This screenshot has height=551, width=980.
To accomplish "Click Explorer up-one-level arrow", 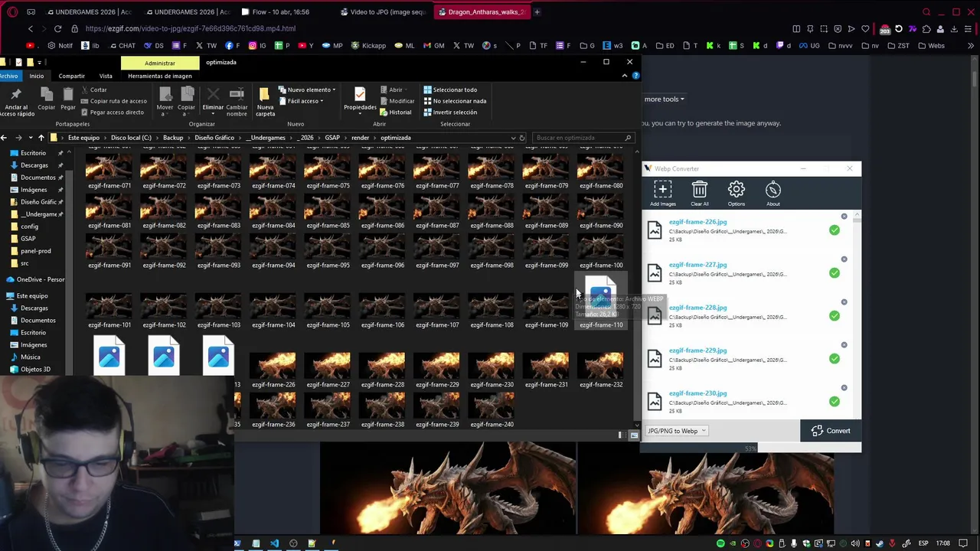I will coord(41,138).
